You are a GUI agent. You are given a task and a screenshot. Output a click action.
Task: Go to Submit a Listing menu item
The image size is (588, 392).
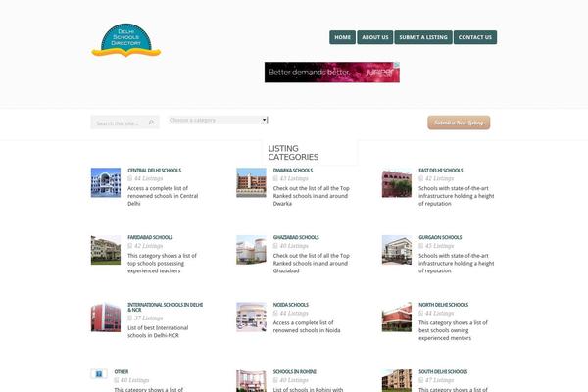423,37
